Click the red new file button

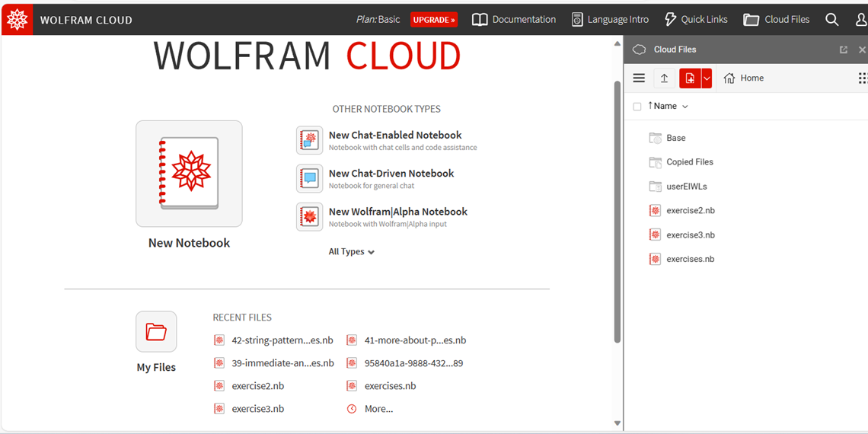point(690,78)
